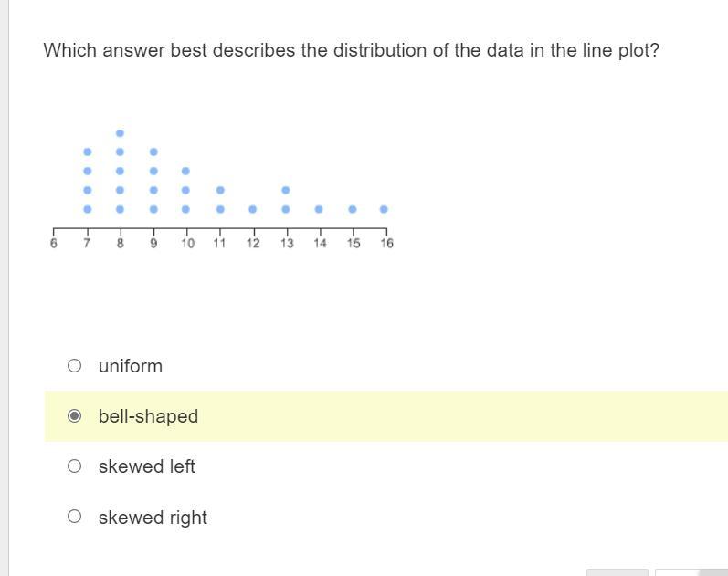Select the uniform radio button
The width and height of the screenshot is (728, 576).
(x=74, y=366)
